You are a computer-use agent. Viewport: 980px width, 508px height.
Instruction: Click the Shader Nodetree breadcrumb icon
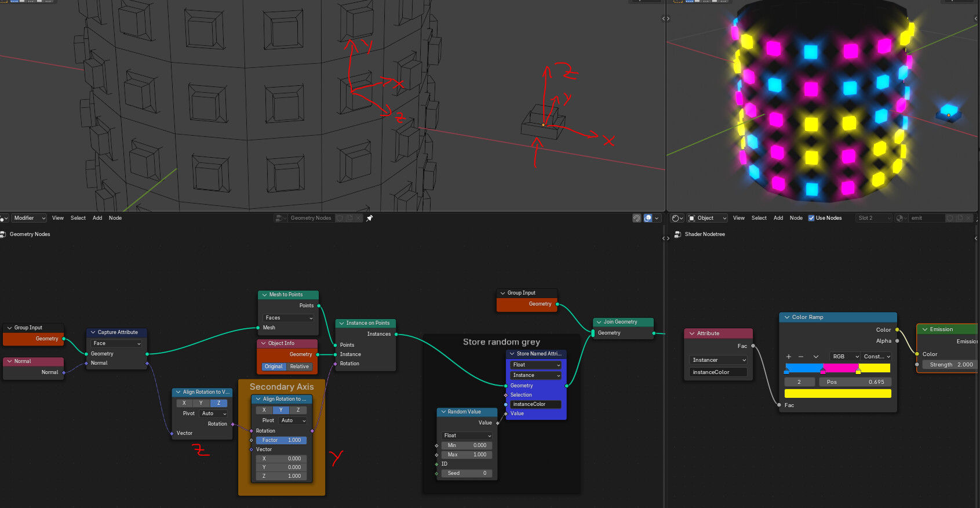click(678, 234)
